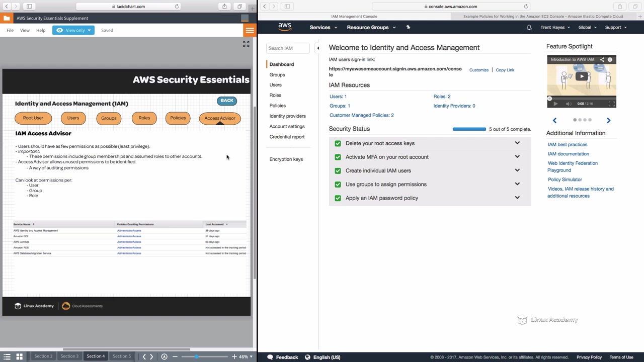The width and height of the screenshot is (644, 362).
Task: Open Lucidchart File menu
Action: pos(10,30)
